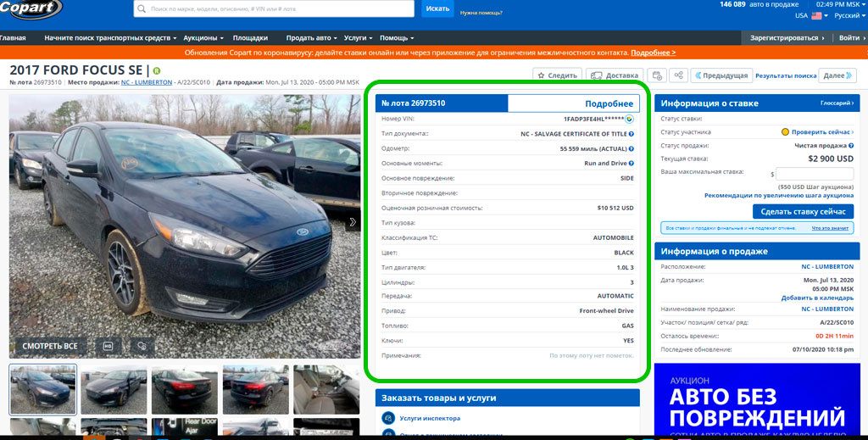Click the main Ford Focus photo

(185, 226)
